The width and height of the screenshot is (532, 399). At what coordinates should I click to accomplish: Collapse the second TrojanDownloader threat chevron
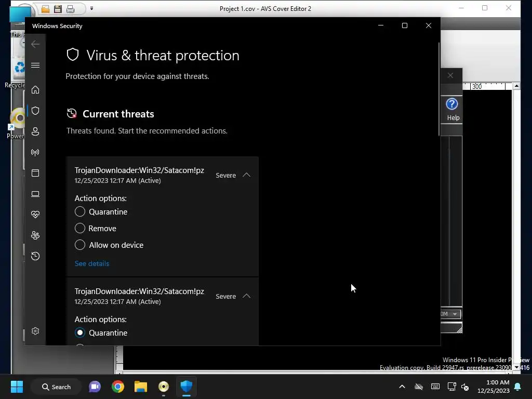tap(247, 296)
